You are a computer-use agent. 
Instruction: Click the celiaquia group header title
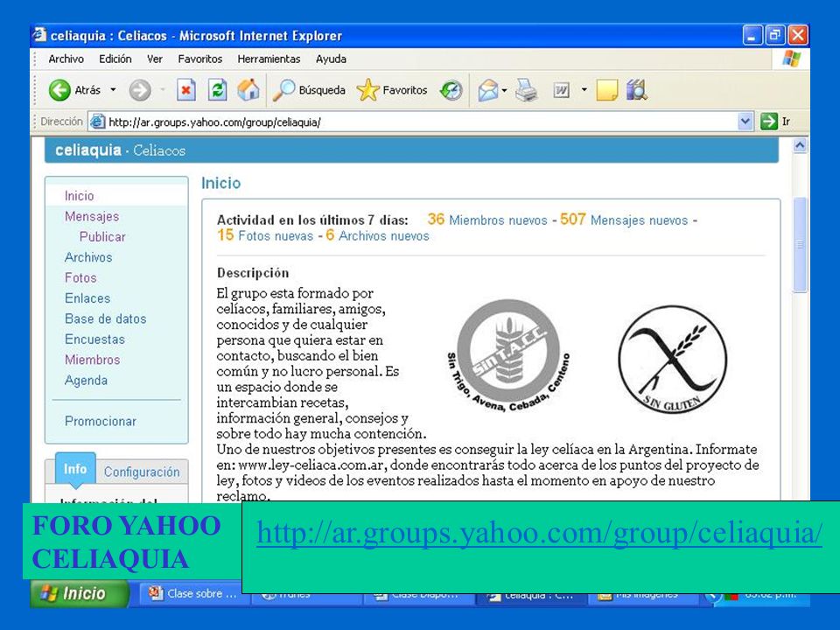point(88,150)
